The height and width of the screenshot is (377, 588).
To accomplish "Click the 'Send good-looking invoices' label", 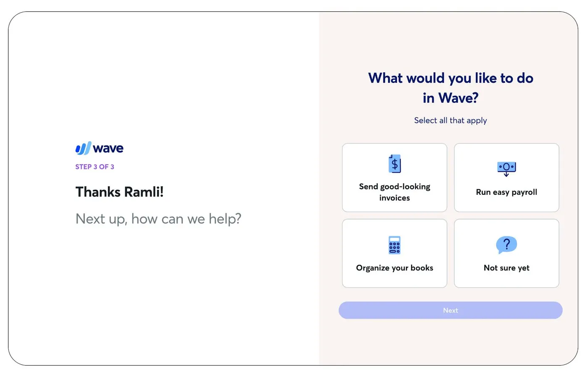I will click(394, 192).
